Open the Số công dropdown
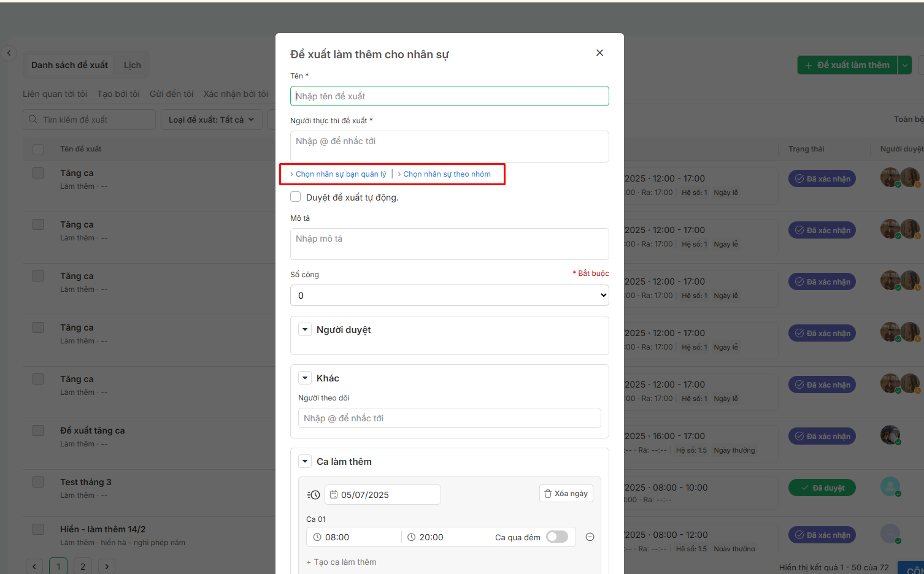The image size is (924, 574). pyautogui.click(x=450, y=296)
